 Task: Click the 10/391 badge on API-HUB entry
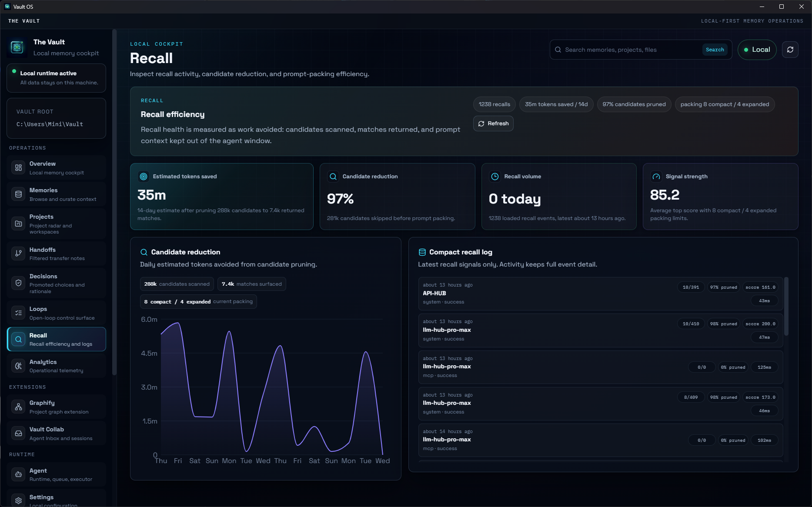click(x=691, y=287)
